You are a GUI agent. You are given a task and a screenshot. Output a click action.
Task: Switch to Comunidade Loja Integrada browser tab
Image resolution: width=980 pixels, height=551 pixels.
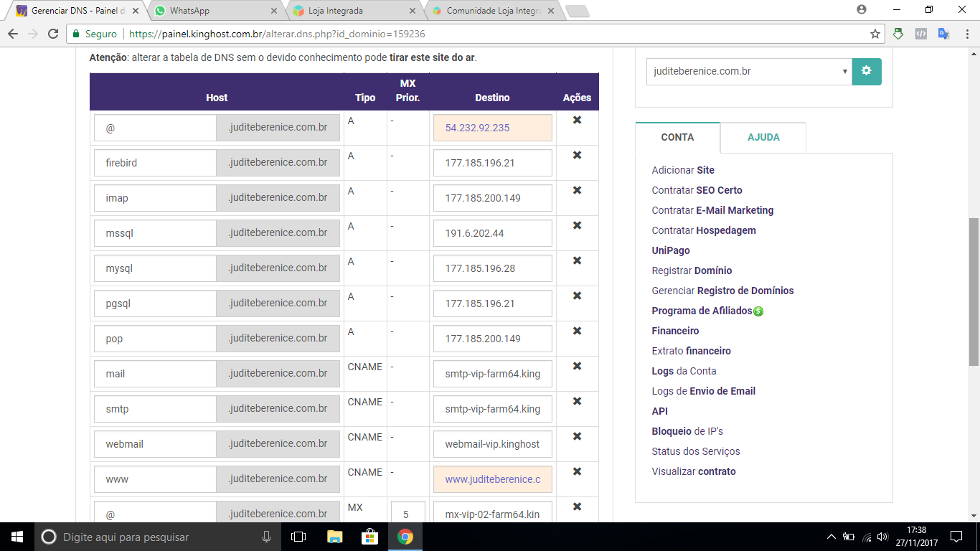pyautogui.click(x=494, y=11)
